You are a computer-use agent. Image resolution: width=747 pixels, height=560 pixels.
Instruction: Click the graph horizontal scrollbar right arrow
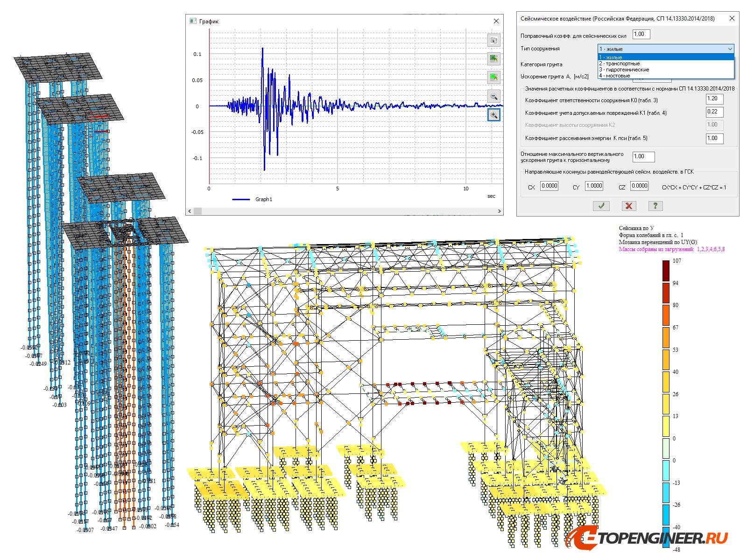pos(500,211)
